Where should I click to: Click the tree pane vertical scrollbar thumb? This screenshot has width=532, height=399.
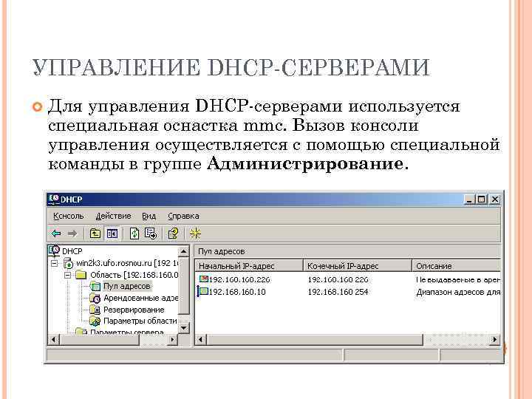pyautogui.click(x=183, y=285)
